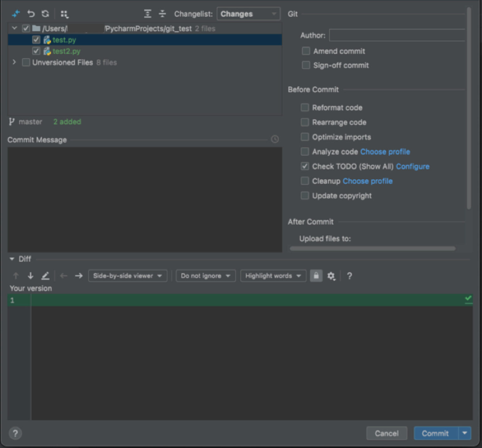Enable the Optimize imports checkbox
This screenshot has width=482, height=448.
tap(305, 137)
